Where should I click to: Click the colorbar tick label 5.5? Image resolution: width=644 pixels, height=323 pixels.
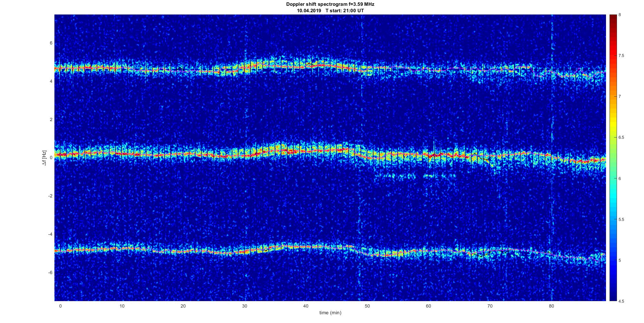[x=621, y=220]
